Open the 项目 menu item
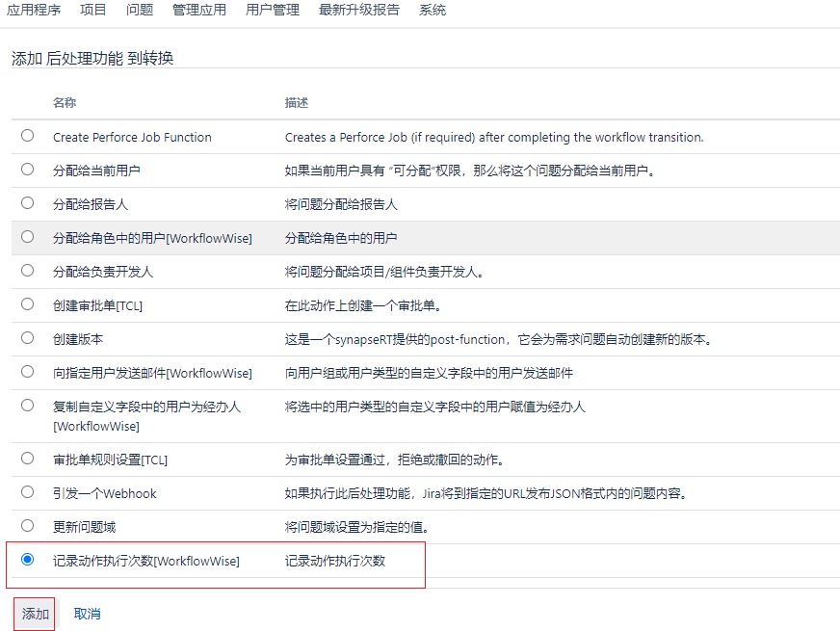 point(93,11)
